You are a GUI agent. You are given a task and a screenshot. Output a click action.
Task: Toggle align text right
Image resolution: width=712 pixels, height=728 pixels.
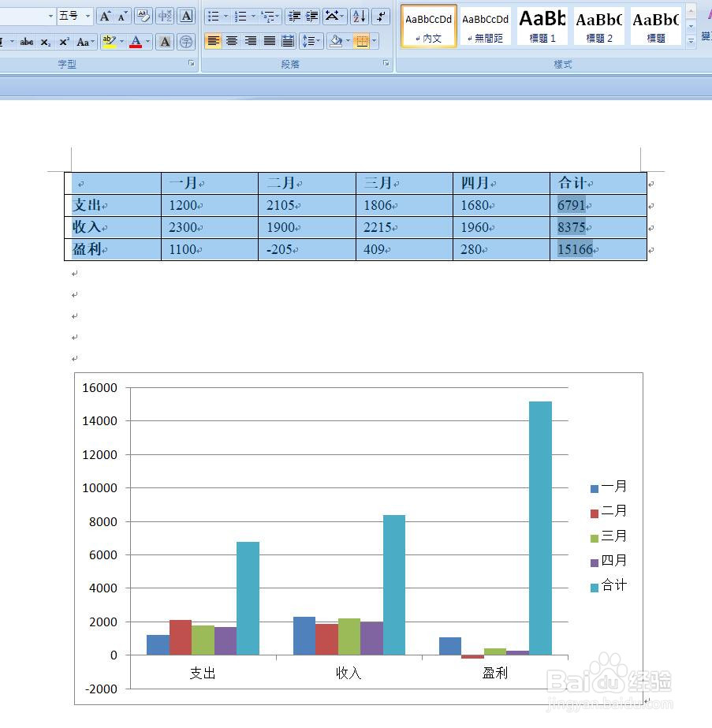coord(251,41)
